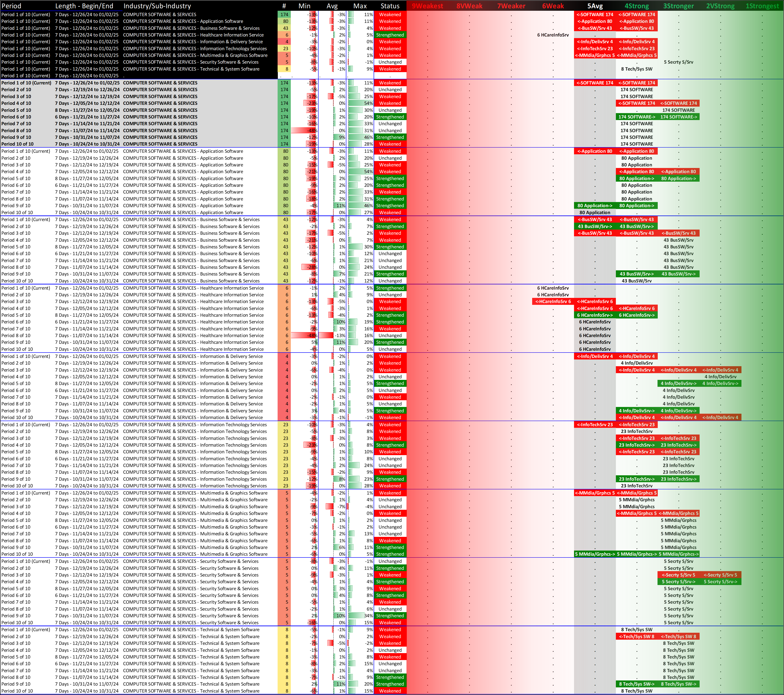The height and width of the screenshot is (695, 784).
Task: Select the 6Weak column header
Action: [x=553, y=6]
